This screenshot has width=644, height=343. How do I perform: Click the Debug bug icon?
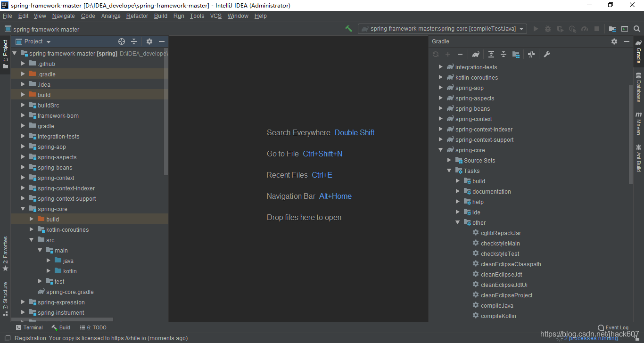pos(548,29)
